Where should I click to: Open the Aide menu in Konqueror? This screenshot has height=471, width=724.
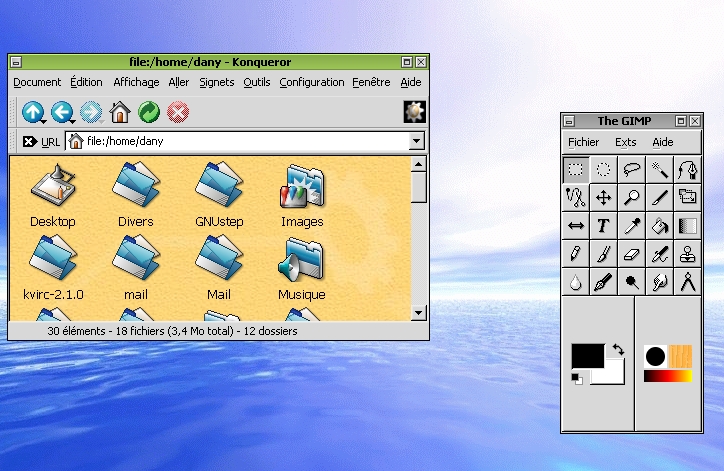tap(410, 82)
